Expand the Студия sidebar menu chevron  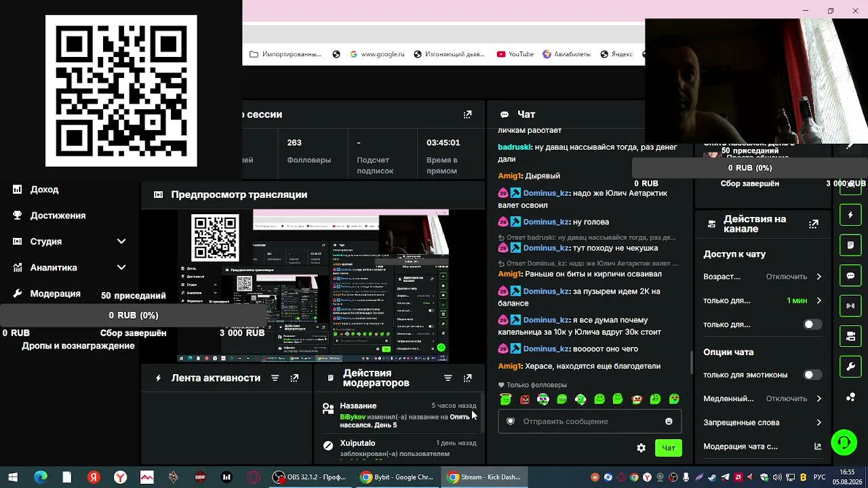pos(121,241)
